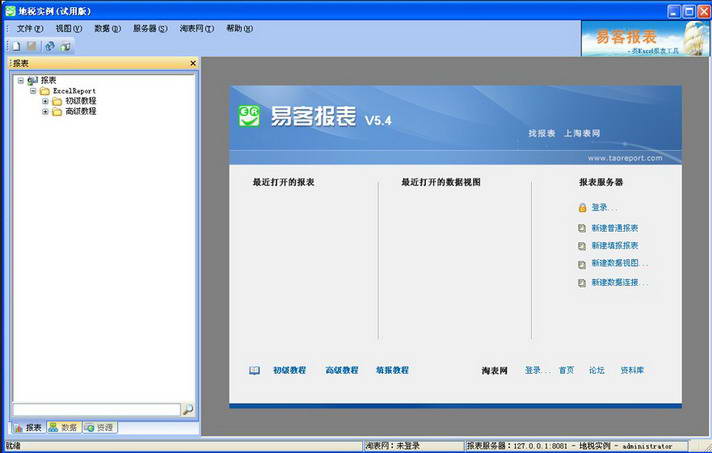
Task: Open the 高级教程 link at bottom
Action: click(342, 370)
